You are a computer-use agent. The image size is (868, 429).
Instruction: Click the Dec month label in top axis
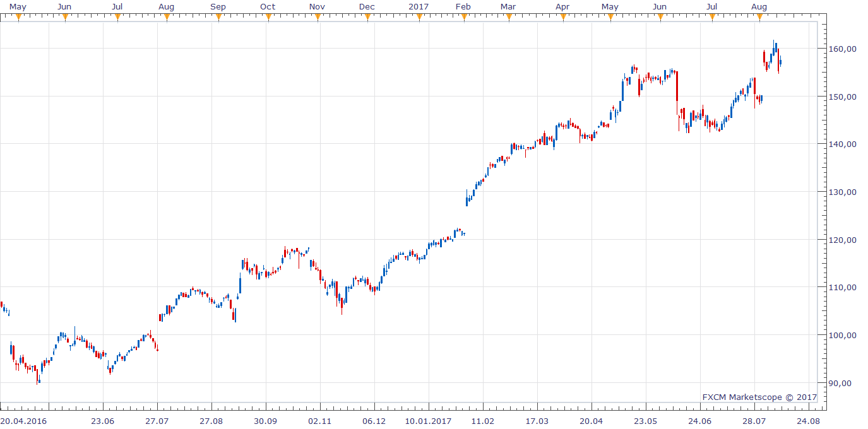(x=367, y=7)
